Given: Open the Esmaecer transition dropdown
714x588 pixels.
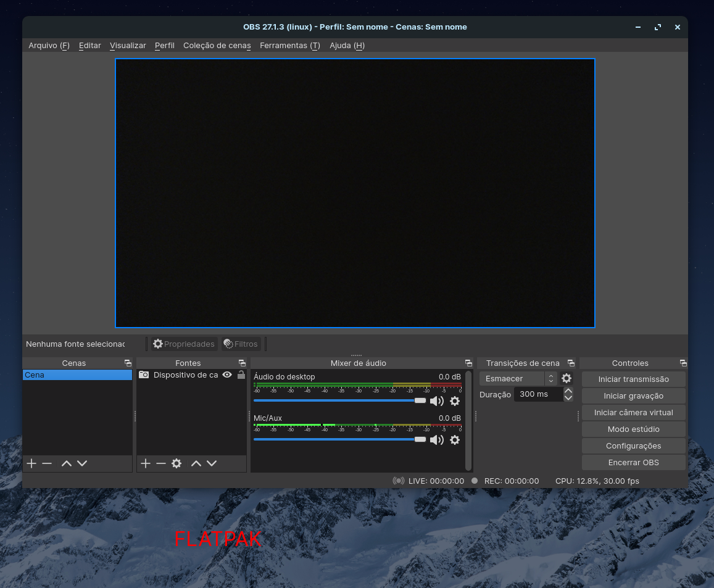Looking at the screenshot, I should pos(518,378).
